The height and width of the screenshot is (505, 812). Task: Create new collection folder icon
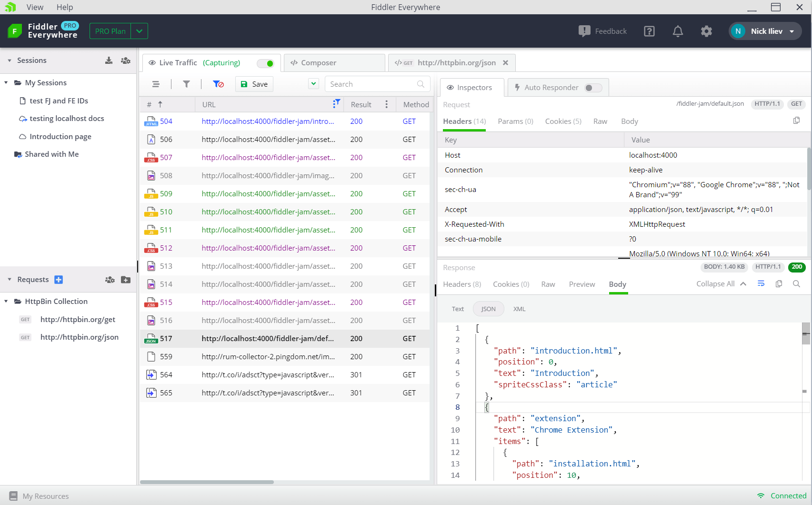(x=126, y=280)
